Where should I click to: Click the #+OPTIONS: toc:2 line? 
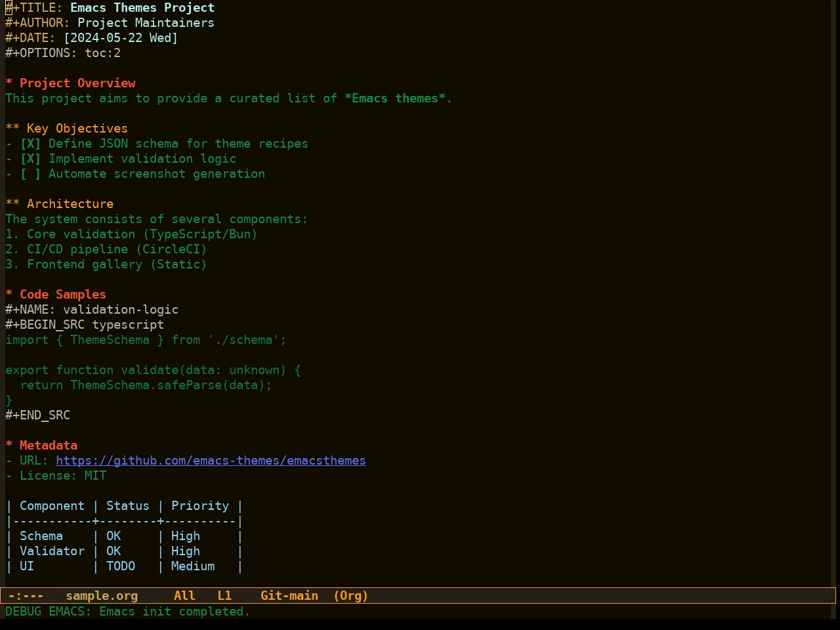[63, 53]
